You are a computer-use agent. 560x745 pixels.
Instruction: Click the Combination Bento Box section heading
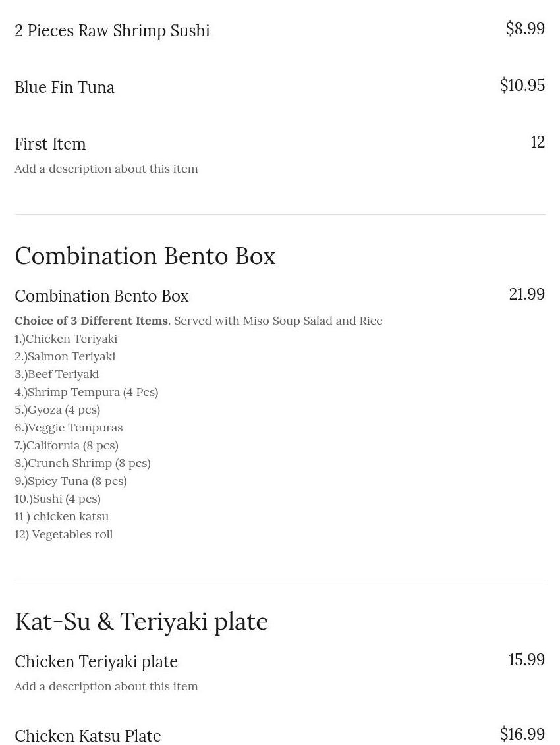145,256
